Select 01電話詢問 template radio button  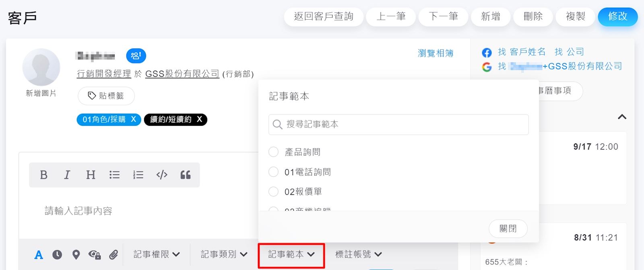point(273,172)
